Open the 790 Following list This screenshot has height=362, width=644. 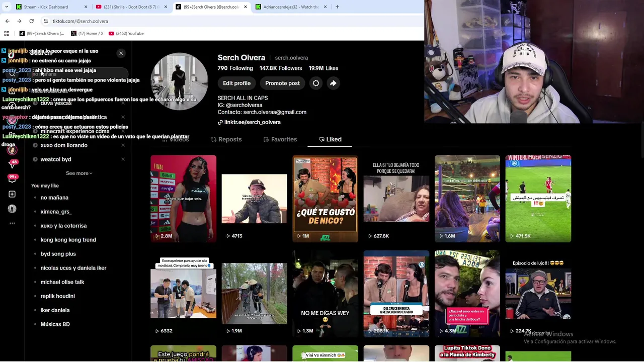[235, 68]
